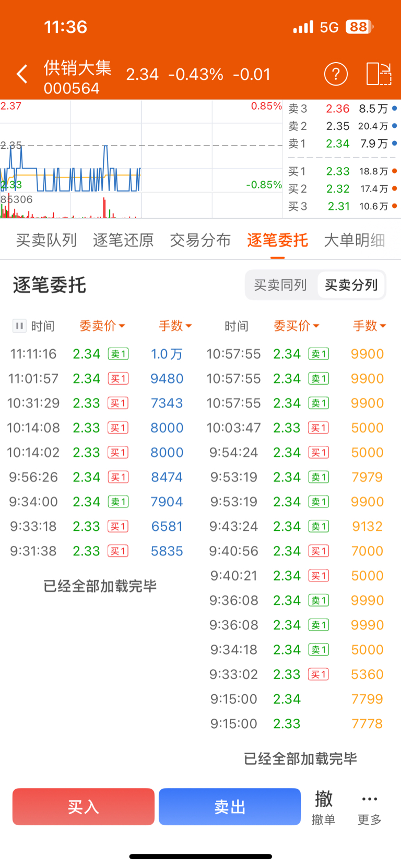The image size is (401, 868).
Task: Open the 更多 three-dots icon
Action: (x=370, y=799)
